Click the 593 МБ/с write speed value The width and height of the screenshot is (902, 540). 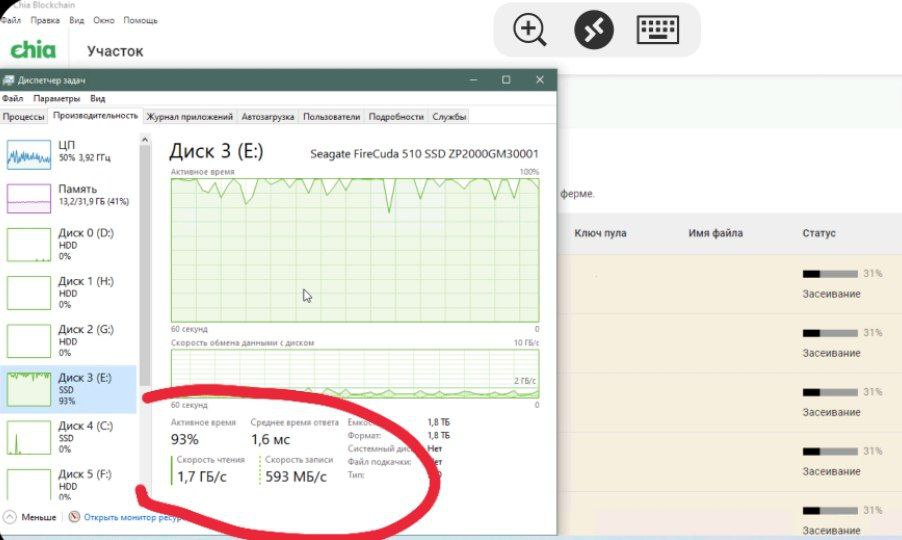click(x=296, y=477)
